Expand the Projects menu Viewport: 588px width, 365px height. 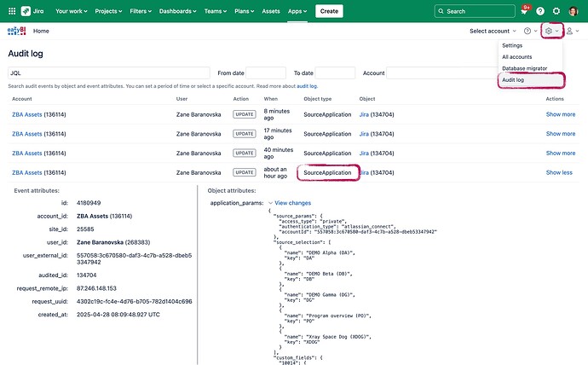click(x=108, y=11)
